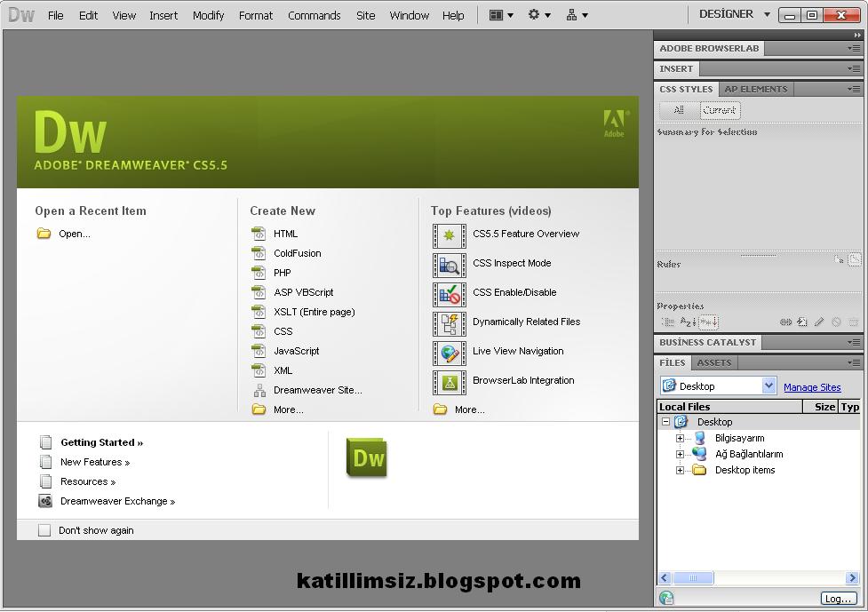Screen dimensions: 868x612
Task: Toggle the Current button in CSS Styles
Action: (720, 110)
